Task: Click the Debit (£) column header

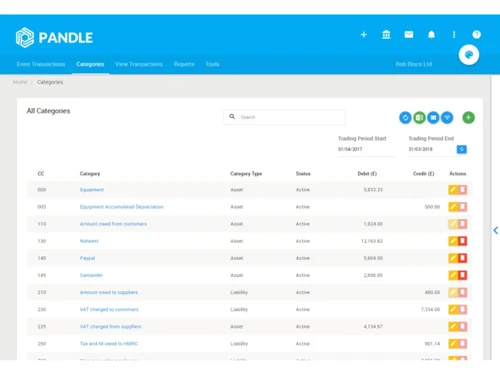Action: [x=367, y=174]
